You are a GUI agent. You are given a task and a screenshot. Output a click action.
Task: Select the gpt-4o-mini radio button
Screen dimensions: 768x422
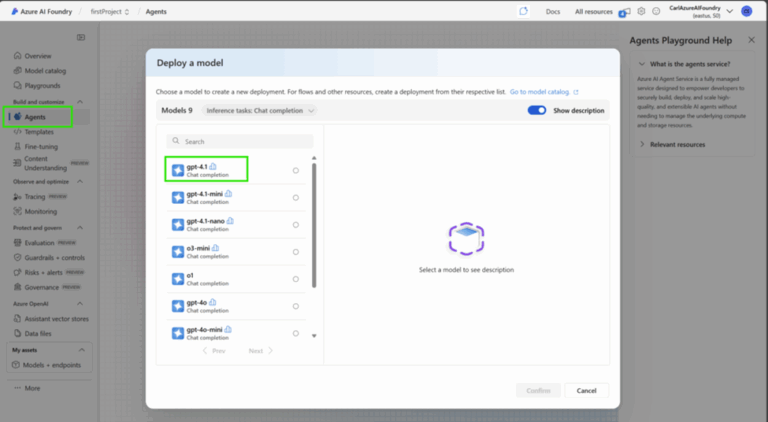point(296,333)
